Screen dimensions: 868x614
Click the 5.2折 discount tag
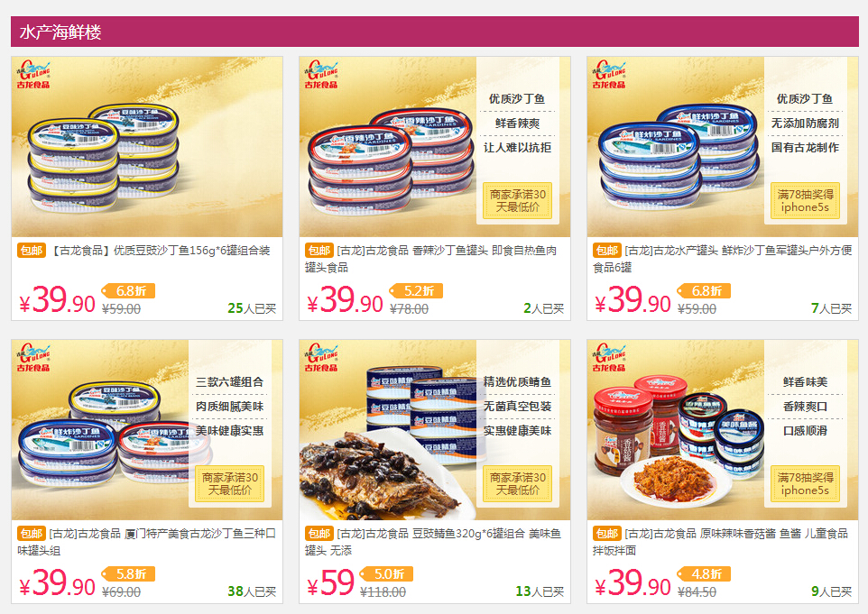click(x=416, y=291)
